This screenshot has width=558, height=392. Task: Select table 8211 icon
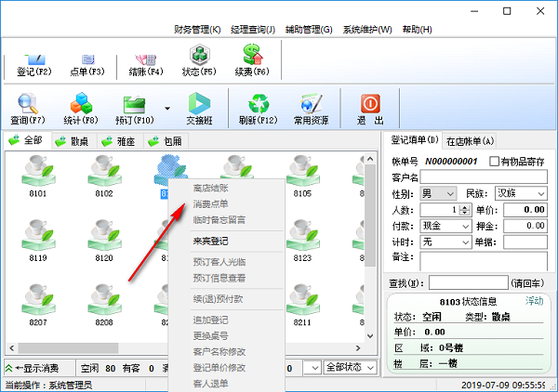pos(302,305)
